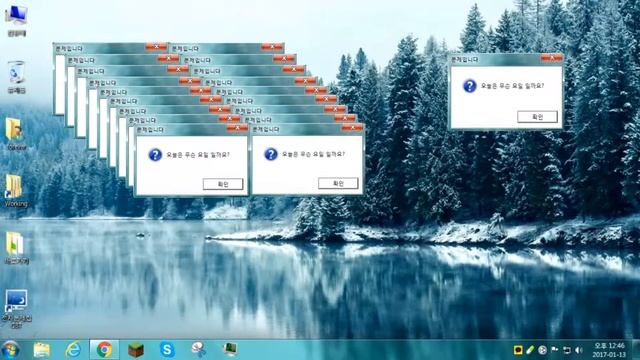This screenshot has width=640, height=360.
Task: Click the green pen system tray icon
Action: [x=530, y=350]
